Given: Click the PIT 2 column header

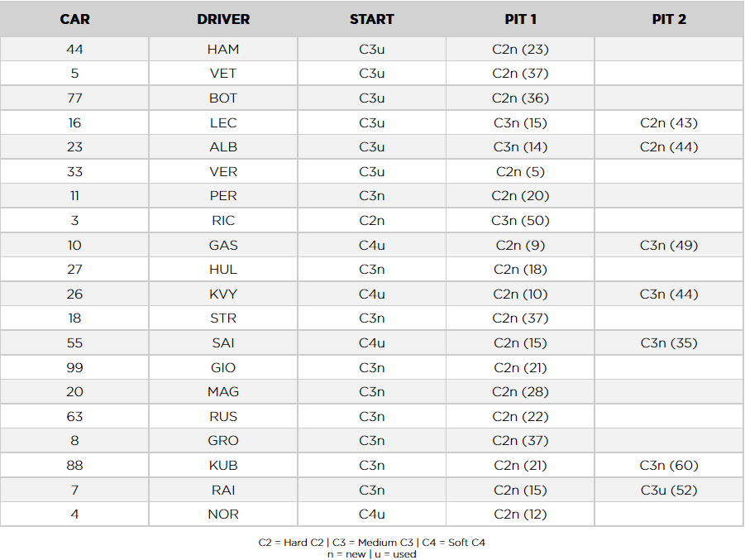Looking at the screenshot, I should [669, 19].
